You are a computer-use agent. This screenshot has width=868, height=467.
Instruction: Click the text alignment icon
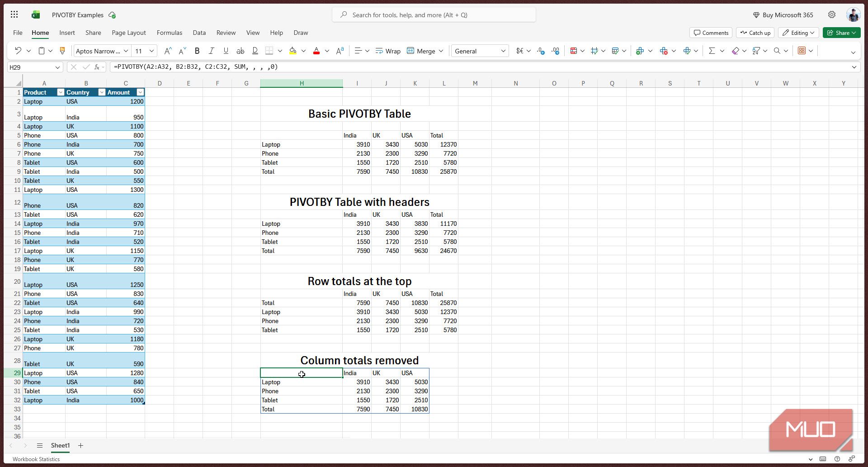[x=358, y=51]
